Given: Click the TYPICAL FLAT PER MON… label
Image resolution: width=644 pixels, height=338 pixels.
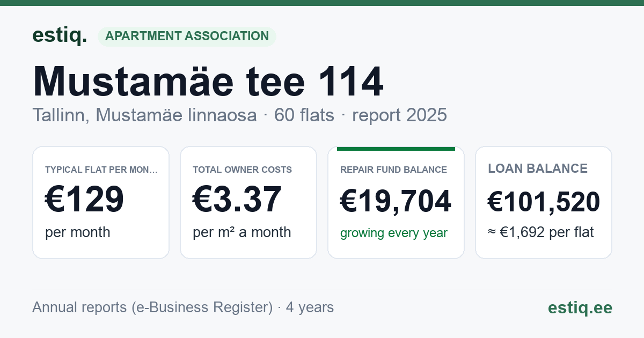Looking at the screenshot, I should tap(102, 170).
